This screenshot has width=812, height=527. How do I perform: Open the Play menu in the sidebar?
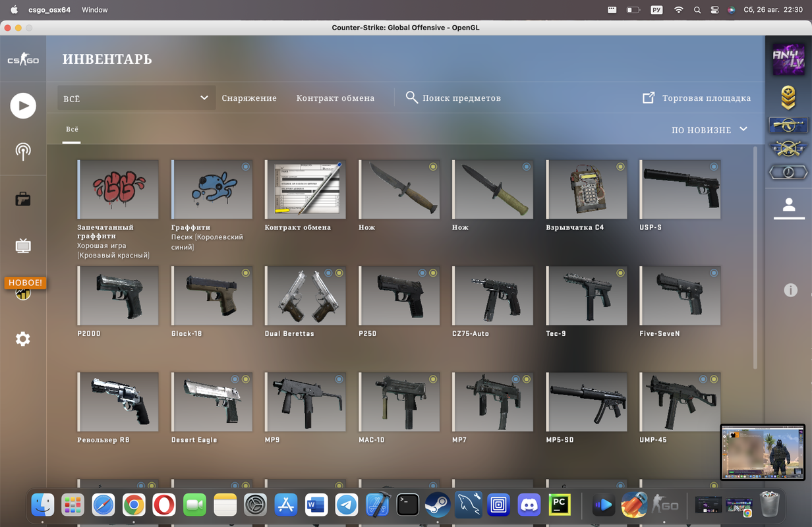pos(23,105)
